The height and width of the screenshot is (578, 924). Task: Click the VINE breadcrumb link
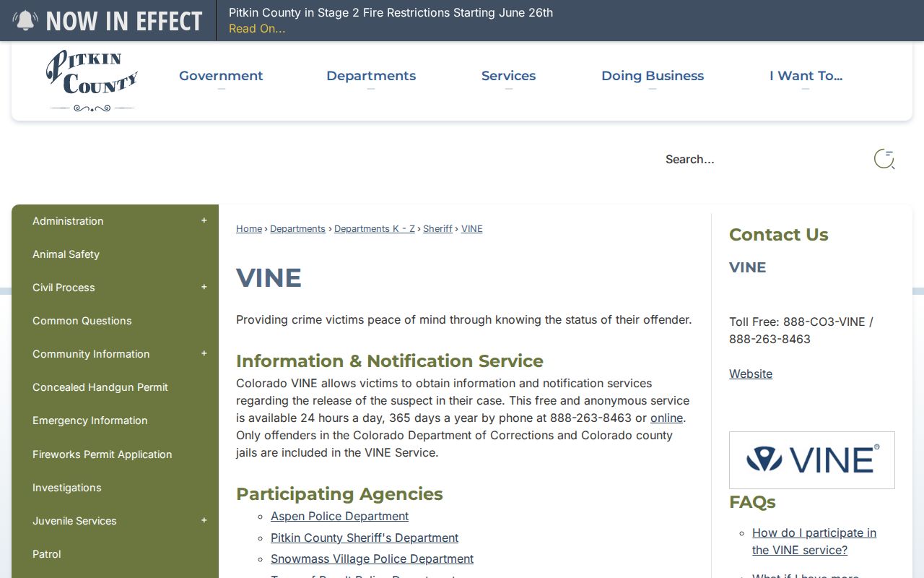point(472,229)
